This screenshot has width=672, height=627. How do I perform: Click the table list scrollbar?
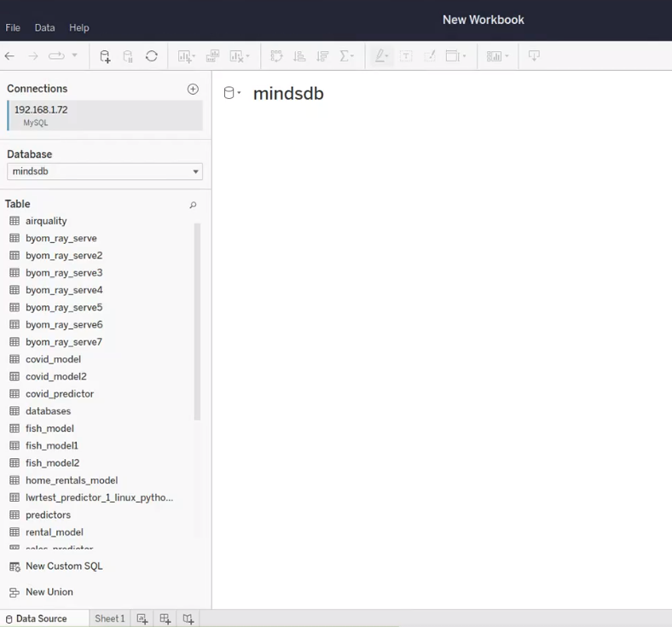[x=197, y=322]
